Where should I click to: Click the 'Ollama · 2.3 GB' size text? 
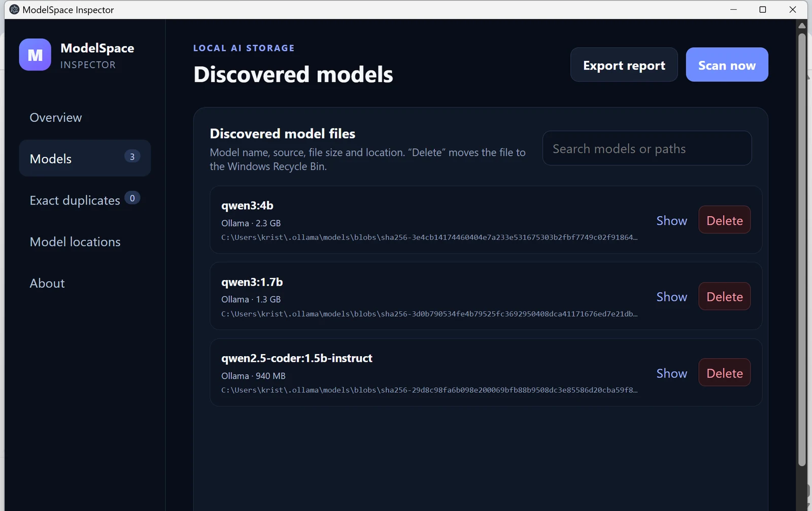pos(251,223)
